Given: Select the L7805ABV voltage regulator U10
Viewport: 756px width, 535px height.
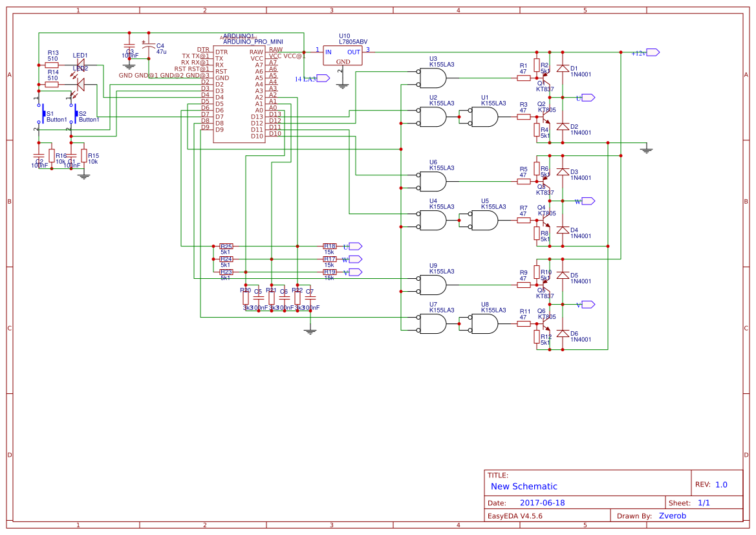Looking at the screenshot, I should pyautogui.click(x=342, y=56).
